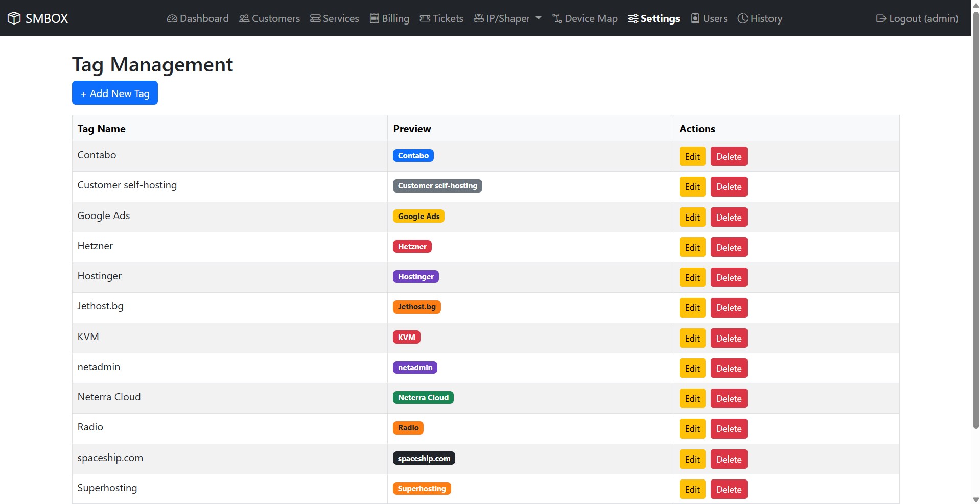Click the Add New Tag button

(115, 93)
